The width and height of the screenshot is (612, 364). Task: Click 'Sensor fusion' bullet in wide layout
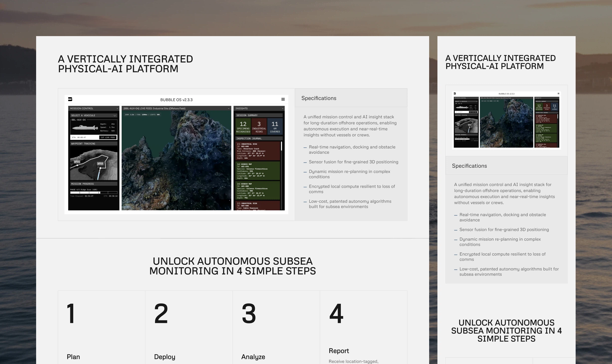351,162
